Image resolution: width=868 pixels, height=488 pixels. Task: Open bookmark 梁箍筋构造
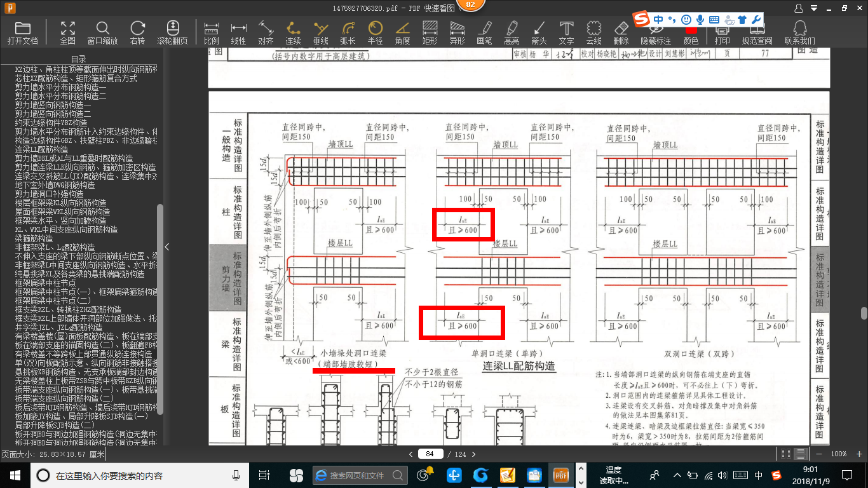tap(34, 238)
